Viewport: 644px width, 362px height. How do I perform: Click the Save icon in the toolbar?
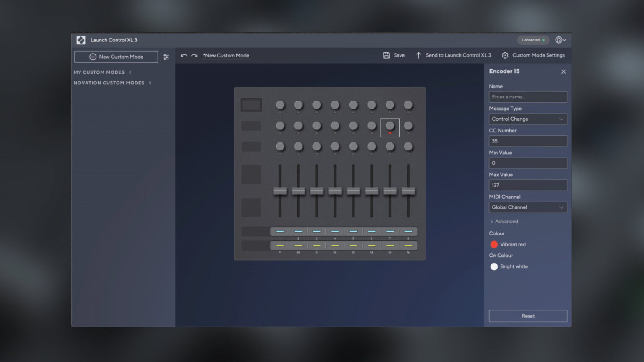[387, 55]
